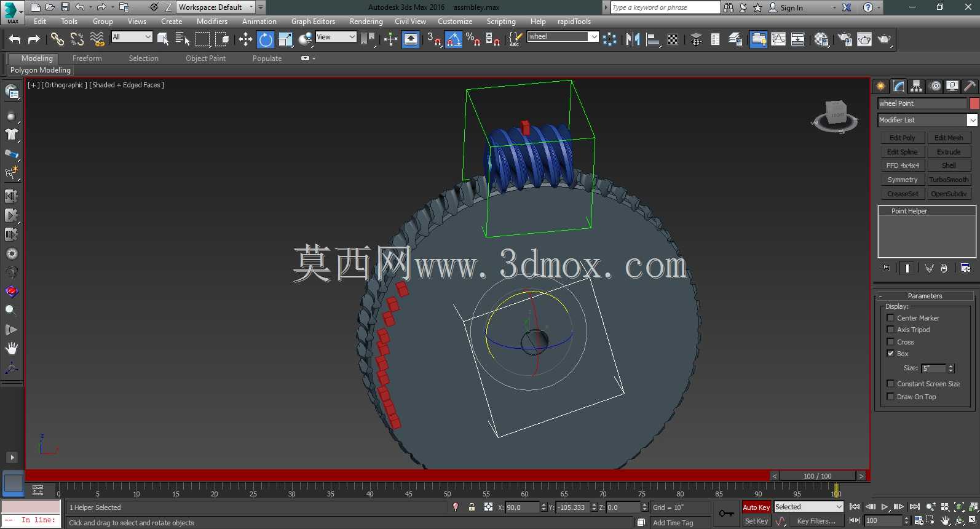Select the Select and Move tool
The height and width of the screenshot is (529, 980).
pyautogui.click(x=245, y=39)
